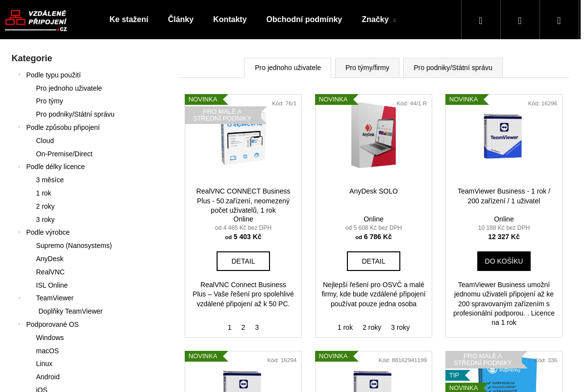The image size is (588, 392).
Task: Select ISL Online manufacturer
Action: pos(52,285)
